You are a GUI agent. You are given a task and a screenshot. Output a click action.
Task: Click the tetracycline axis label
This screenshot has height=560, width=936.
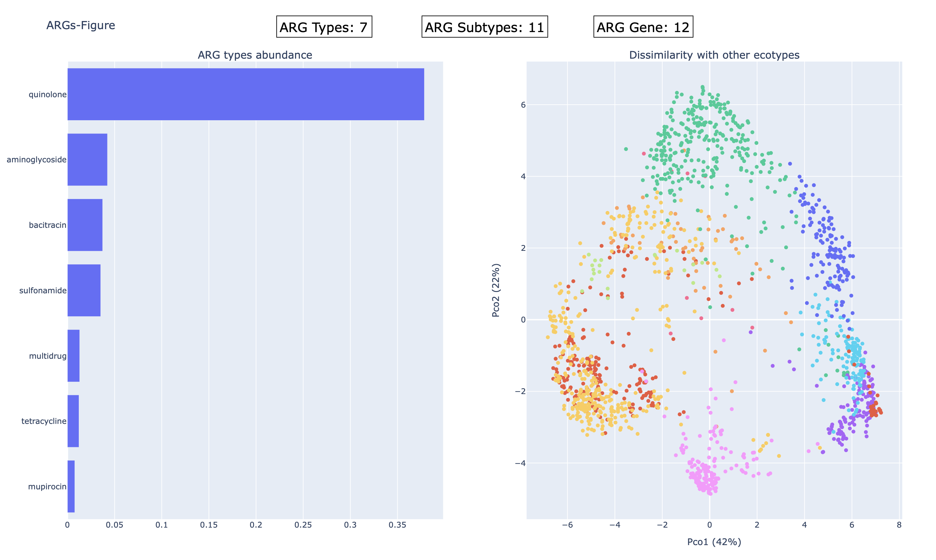coord(44,421)
